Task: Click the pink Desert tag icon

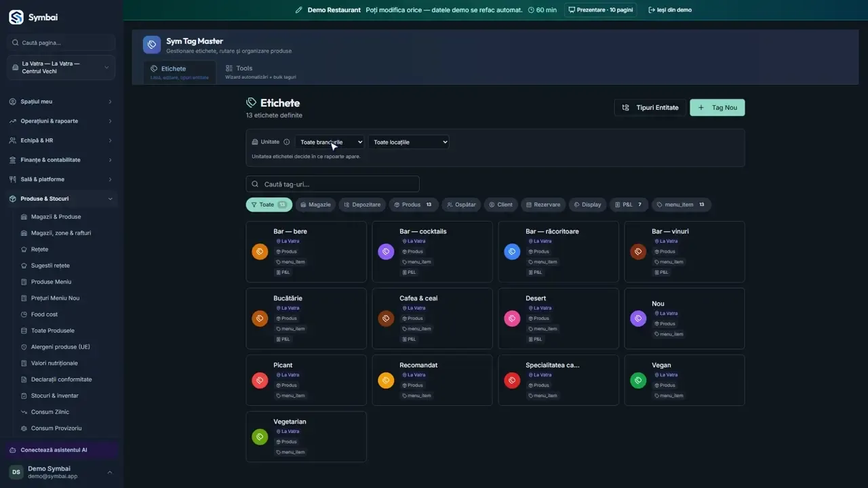Action: point(512,319)
